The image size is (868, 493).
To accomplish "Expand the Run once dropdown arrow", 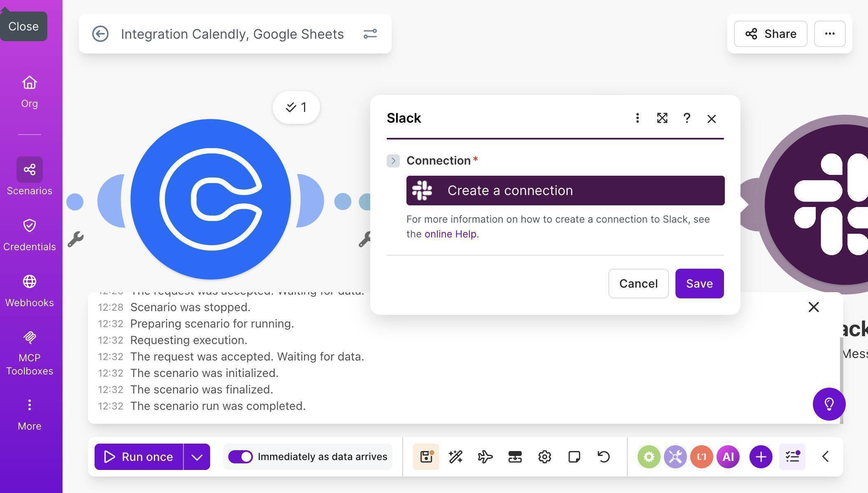I will 197,456.
